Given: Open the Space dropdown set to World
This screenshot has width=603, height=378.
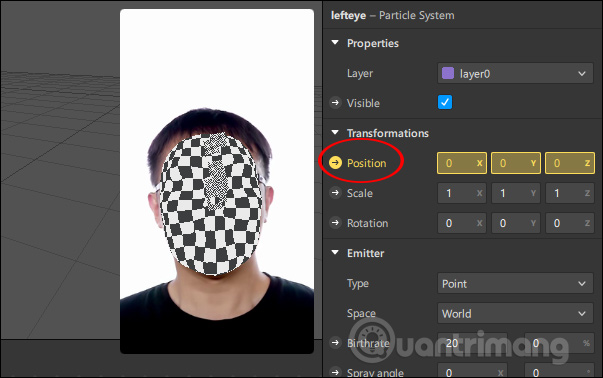Looking at the screenshot, I should point(515,313).
